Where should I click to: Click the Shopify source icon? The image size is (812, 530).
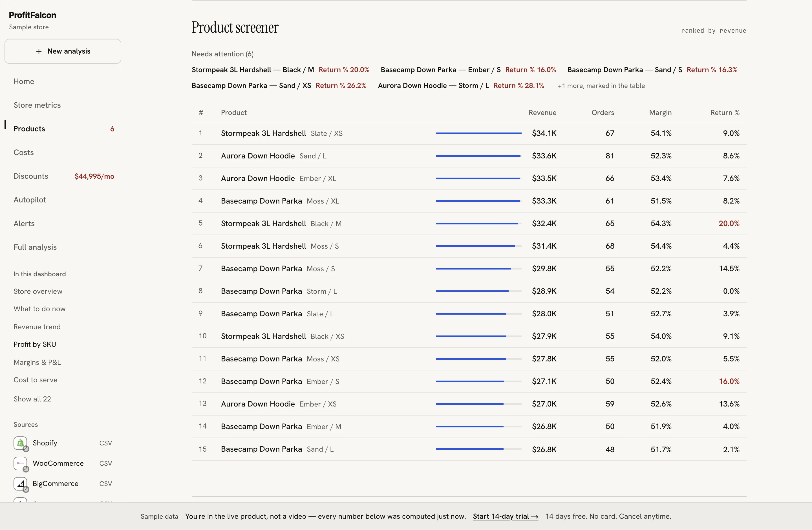(x=21, y=443)
